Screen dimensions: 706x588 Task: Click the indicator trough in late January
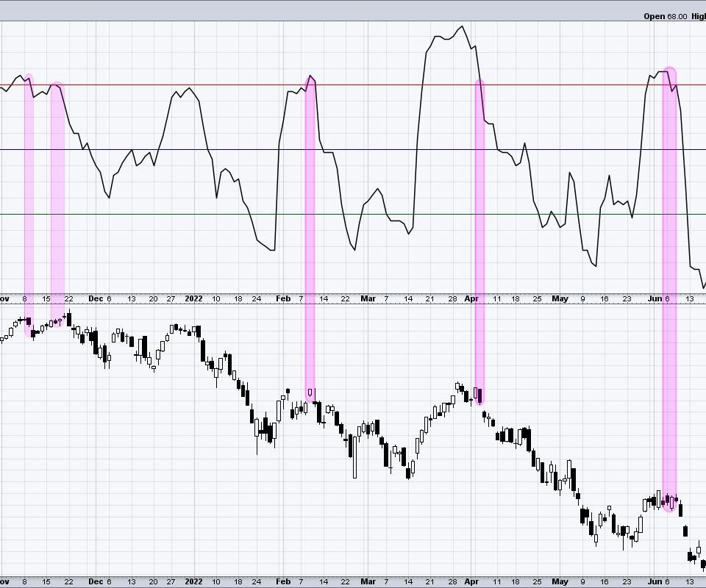click(271, 250)
